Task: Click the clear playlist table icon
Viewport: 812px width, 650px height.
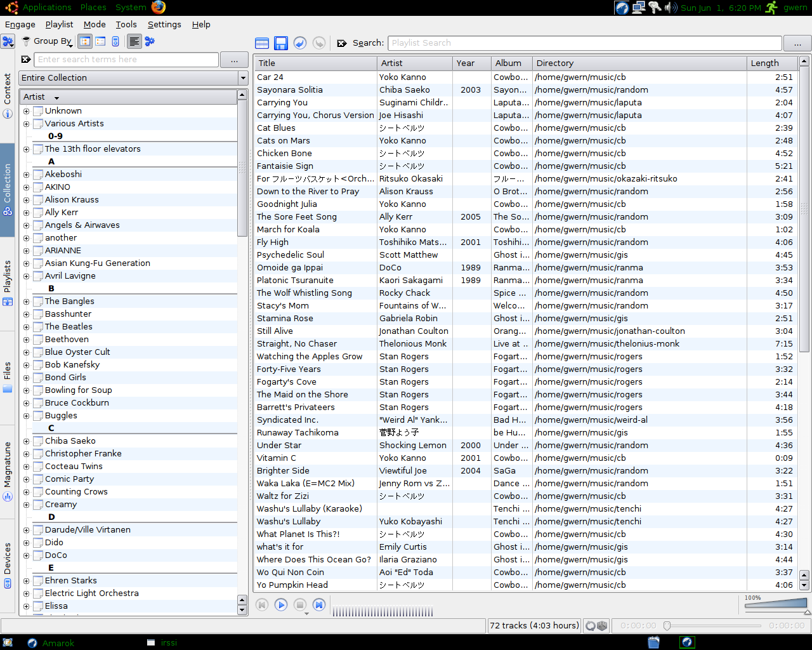Action: (262, 43)
